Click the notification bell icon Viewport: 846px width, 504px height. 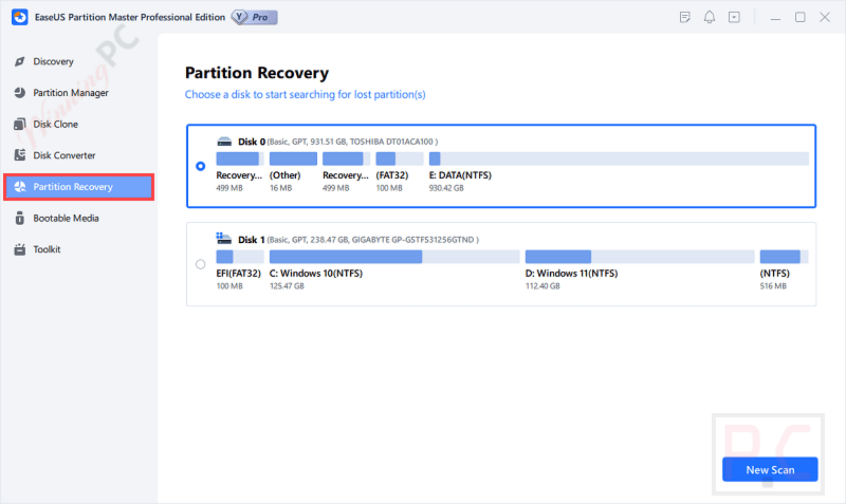coord(710,17)
